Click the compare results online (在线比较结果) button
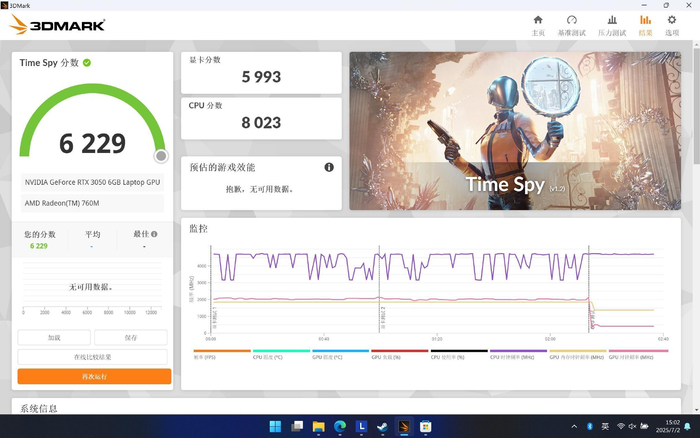The image size is (700, 438). click(x=92, y=357)
